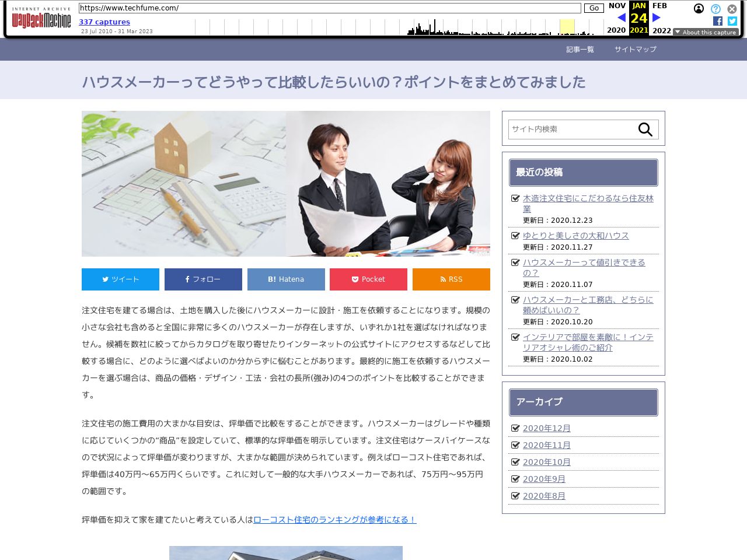Click the blue ツイート share button
This screenshot has height=560, width=747.
point(120,279)
